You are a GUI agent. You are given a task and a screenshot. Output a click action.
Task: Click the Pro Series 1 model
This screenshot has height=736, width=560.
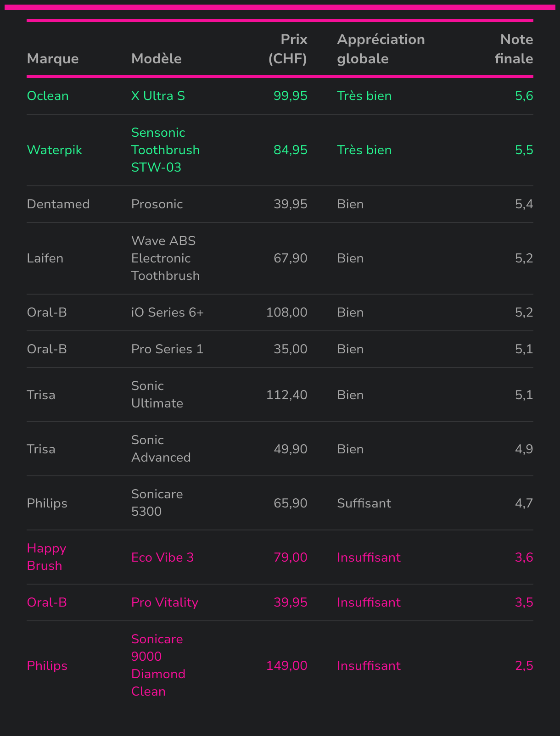(x=167, y=349)
